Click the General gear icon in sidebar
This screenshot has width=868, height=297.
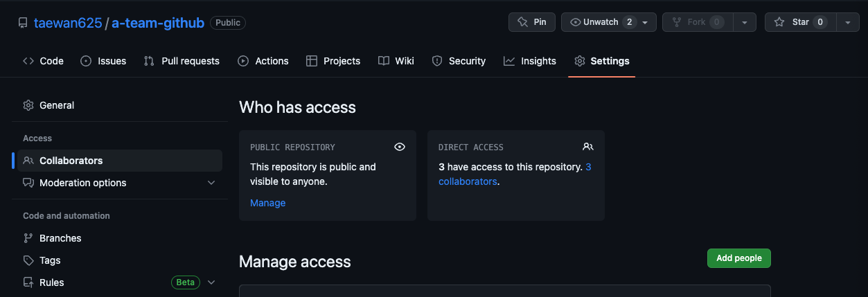pos(28,105)
